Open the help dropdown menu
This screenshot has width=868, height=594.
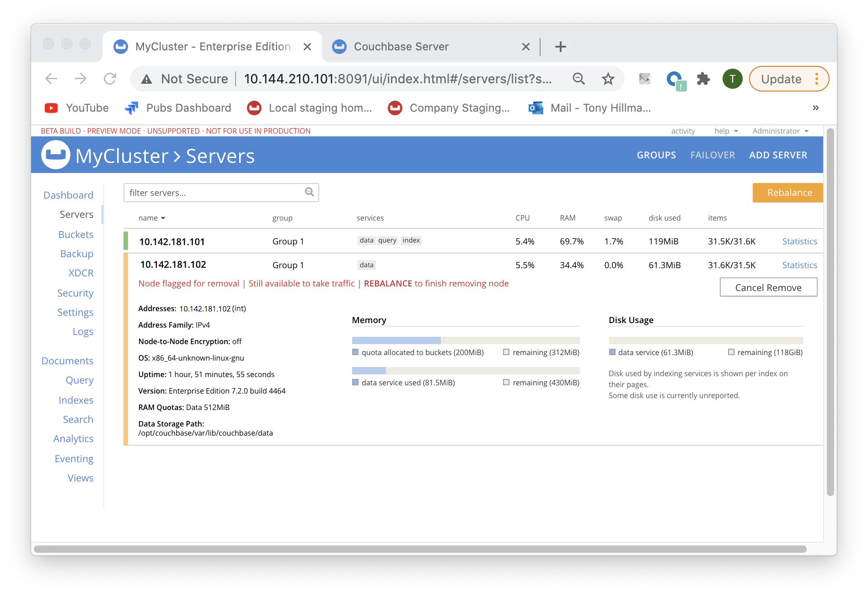[x=726, y=131]
